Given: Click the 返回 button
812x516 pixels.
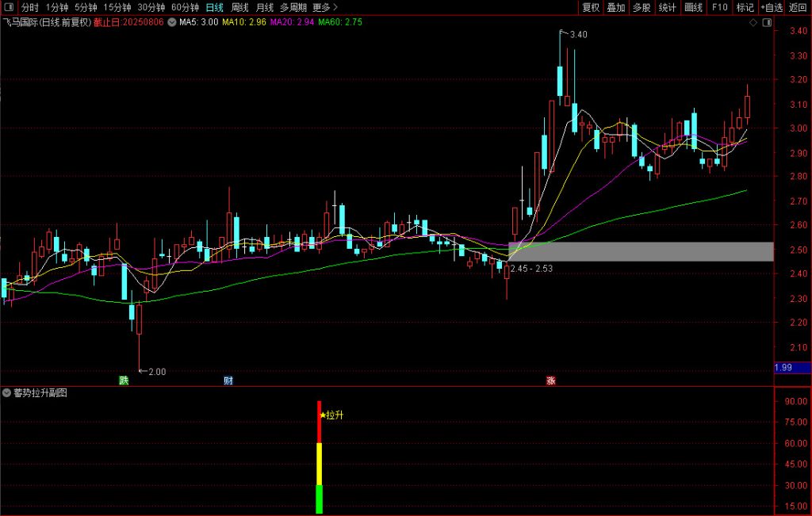Looking at the screenshot, I should point(798,7).
